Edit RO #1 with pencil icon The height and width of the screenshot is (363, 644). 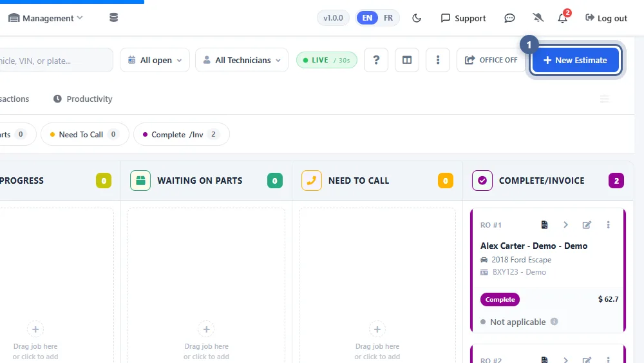587,225
